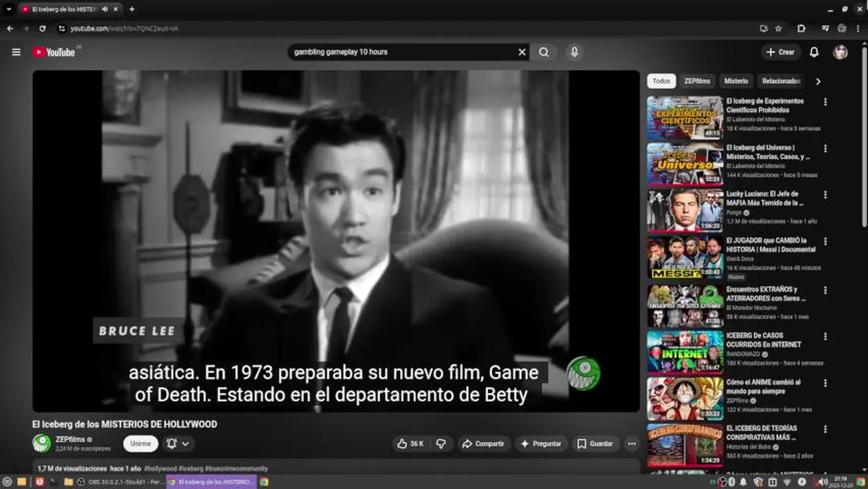Like the video with thumbs up

pyautogui.click(x=411, y=443)
